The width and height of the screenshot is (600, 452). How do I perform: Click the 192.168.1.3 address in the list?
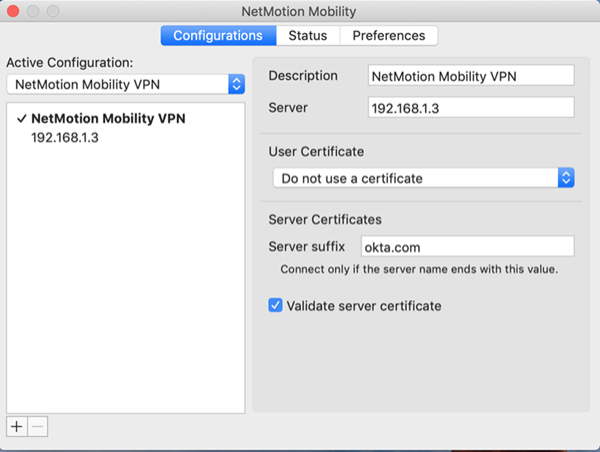(65, 137)
